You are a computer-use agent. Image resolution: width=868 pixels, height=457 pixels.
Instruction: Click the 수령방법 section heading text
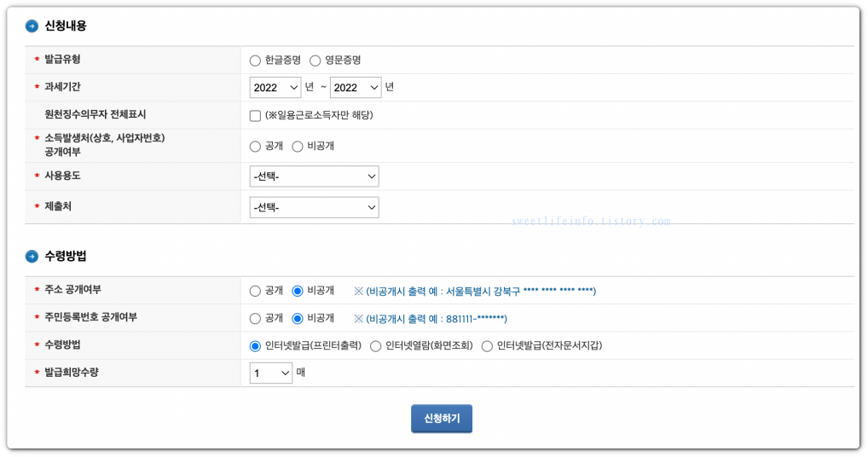[66, 256]
